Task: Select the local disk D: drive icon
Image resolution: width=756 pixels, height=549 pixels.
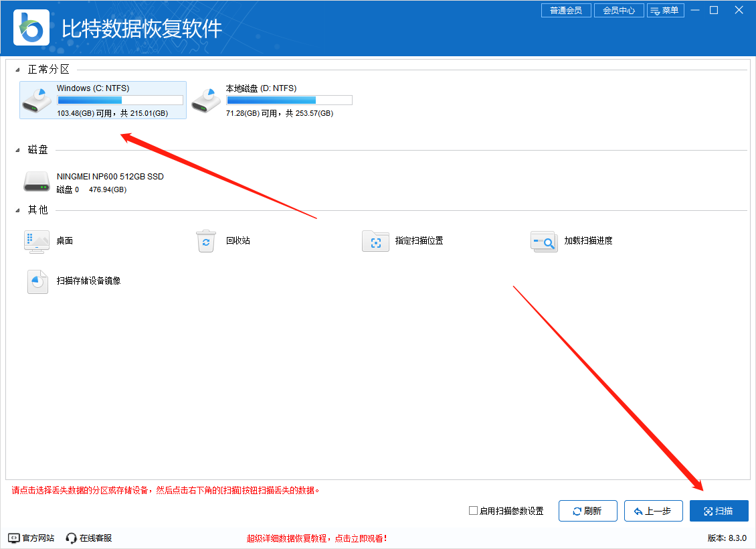Action: tap(206, 100)
